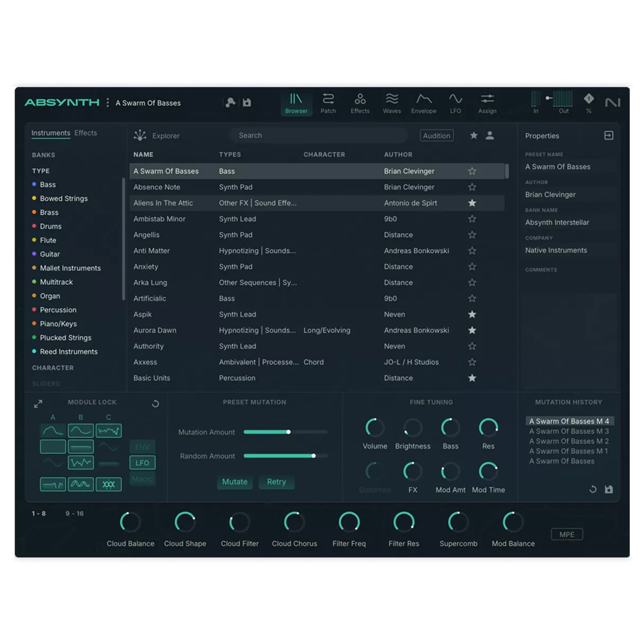
Task: Enable MPE mode
Action: (567, 534)
